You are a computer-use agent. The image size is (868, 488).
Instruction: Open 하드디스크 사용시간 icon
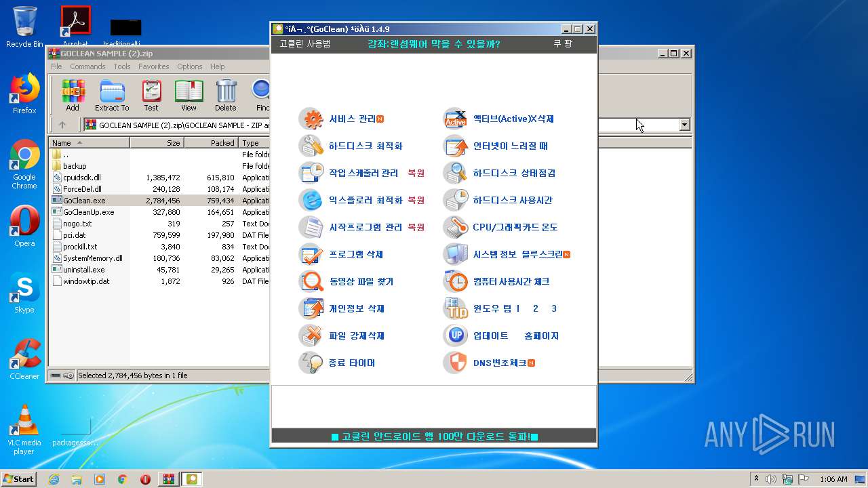(x=456, y=200)
